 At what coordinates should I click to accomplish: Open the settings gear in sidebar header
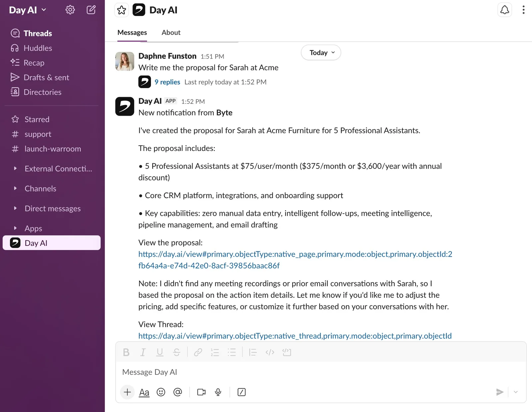(x=70, y=10)
